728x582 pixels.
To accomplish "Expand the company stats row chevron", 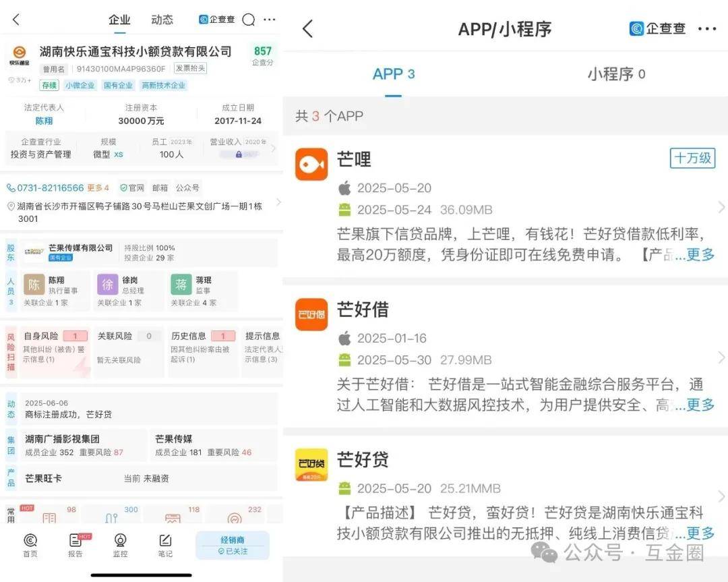I will (x=274, y=148).
